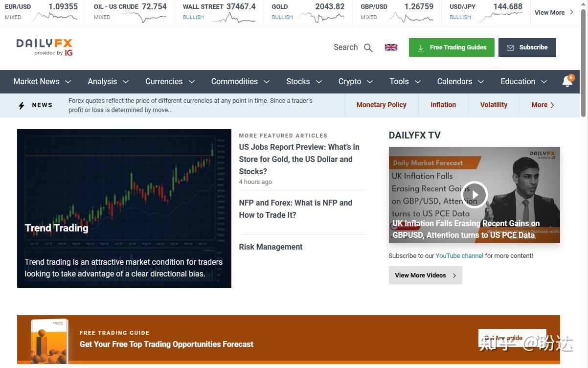The image size is (588, 368).
Task: Expand the Stocks menu chevron
Action: pos(319,82)
